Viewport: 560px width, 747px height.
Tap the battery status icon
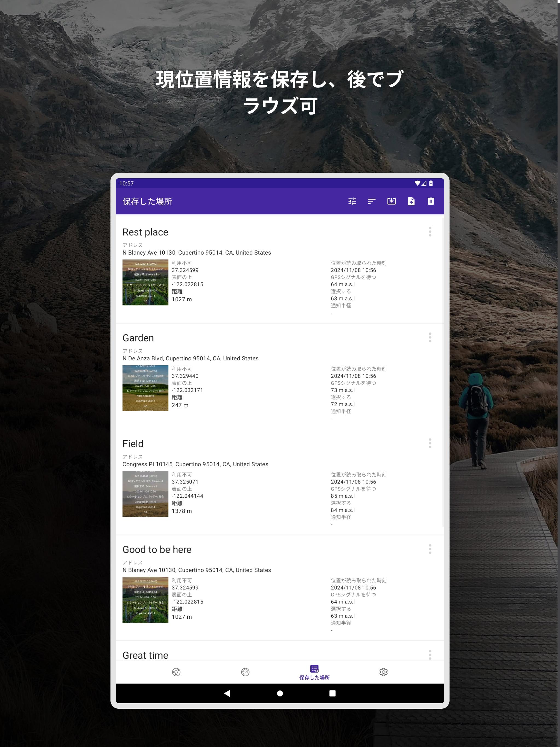pos(431,183)
